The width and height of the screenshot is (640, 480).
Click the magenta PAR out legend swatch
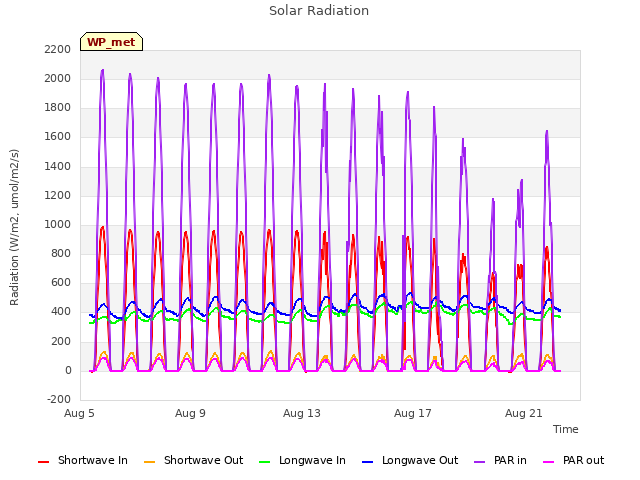549,462
